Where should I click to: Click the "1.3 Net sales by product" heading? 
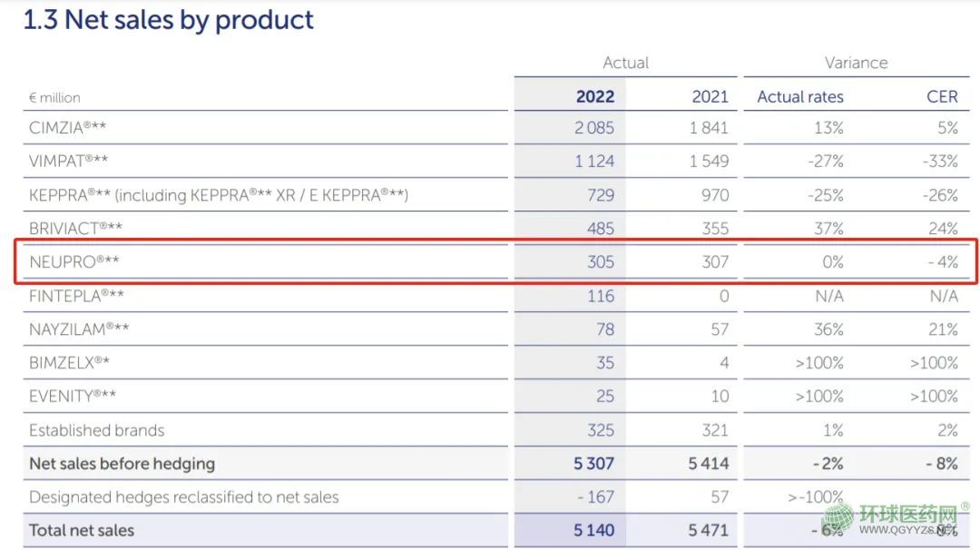[169, 20]
